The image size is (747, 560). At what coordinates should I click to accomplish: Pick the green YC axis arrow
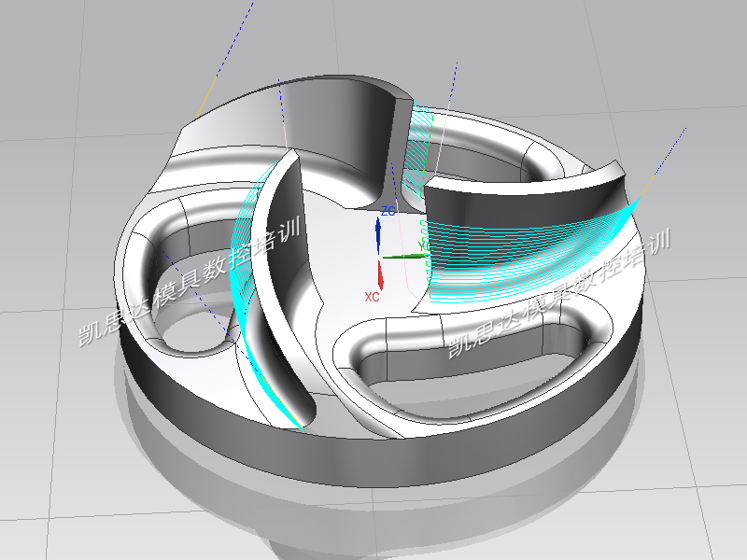click(x=403, y=256)
